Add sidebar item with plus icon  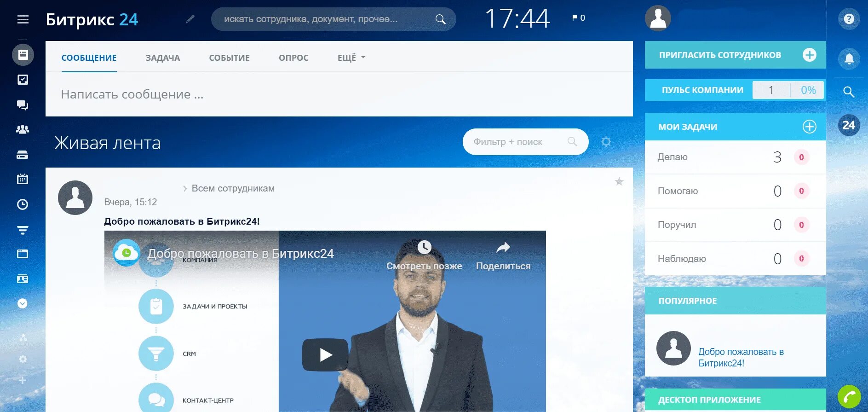pos(23,380)
